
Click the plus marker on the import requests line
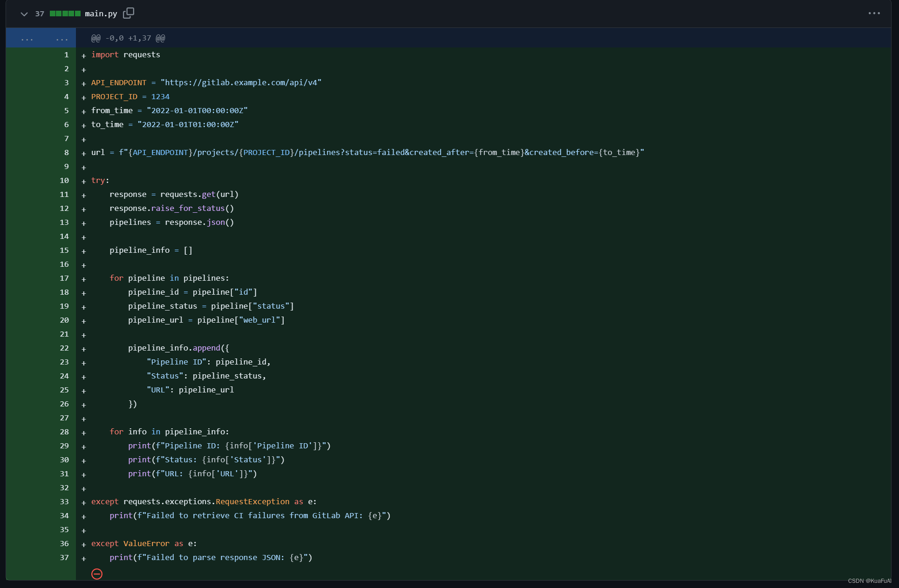pos(84,56)
